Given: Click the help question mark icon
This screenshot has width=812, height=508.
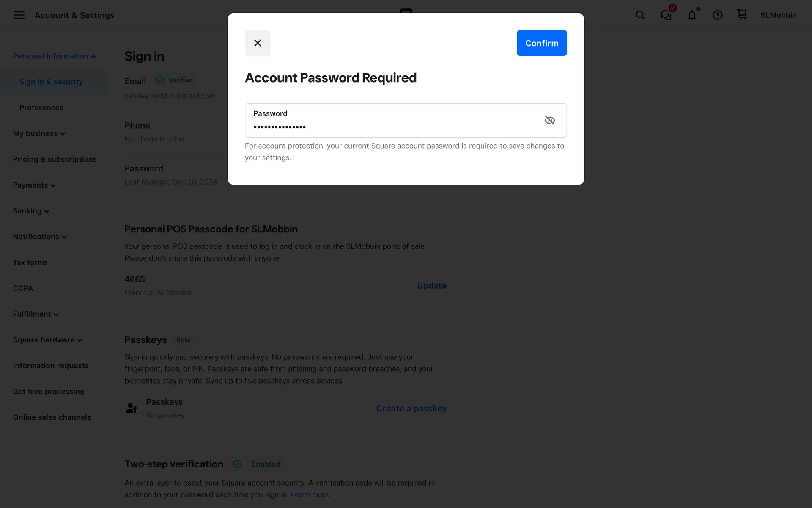Looking at the screenshot, I should 717,15.
